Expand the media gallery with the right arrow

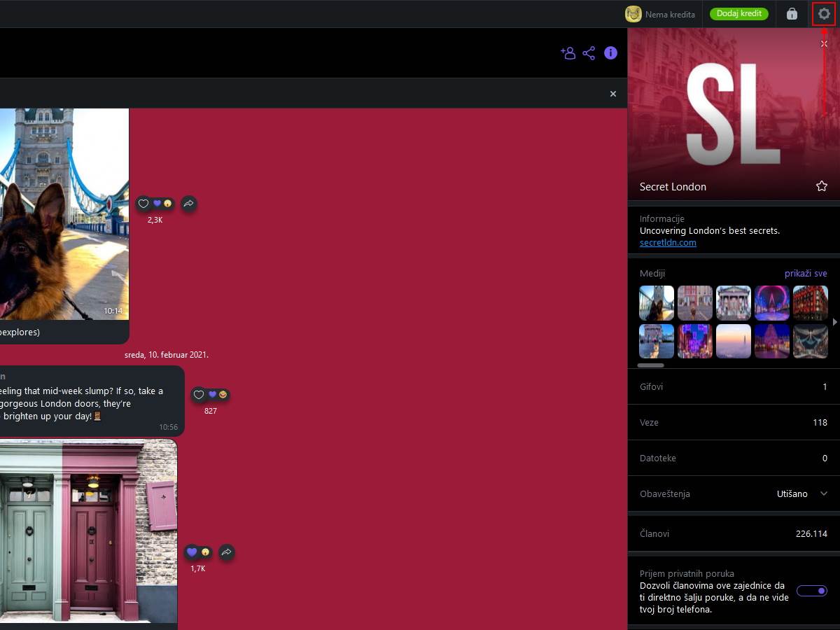coord(835,322)
